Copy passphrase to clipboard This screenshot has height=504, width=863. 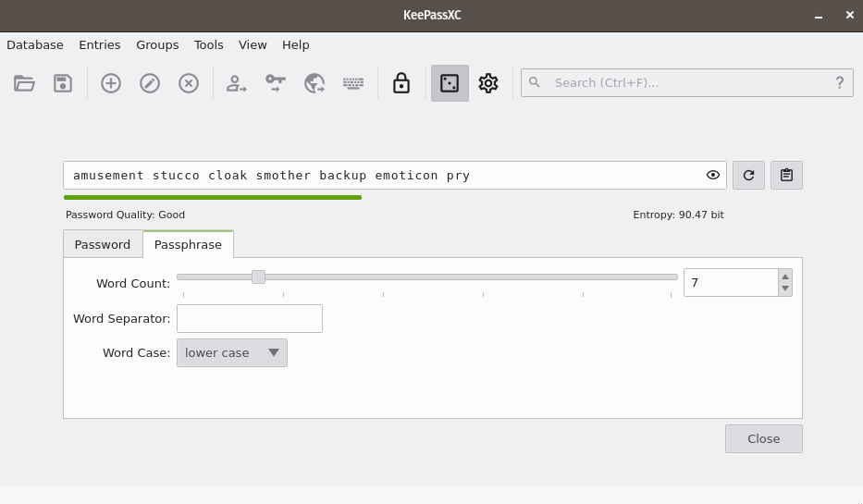click(x=786, y=175)
